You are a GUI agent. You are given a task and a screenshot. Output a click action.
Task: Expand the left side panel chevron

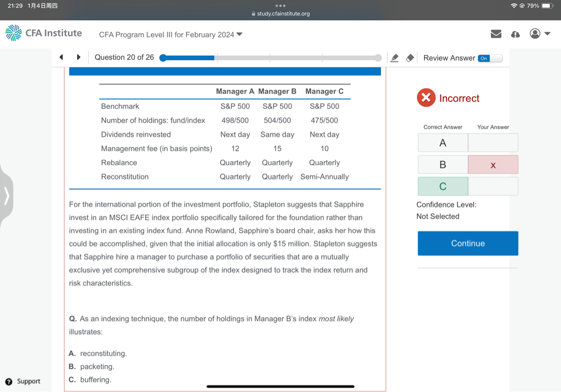point(7,195)
